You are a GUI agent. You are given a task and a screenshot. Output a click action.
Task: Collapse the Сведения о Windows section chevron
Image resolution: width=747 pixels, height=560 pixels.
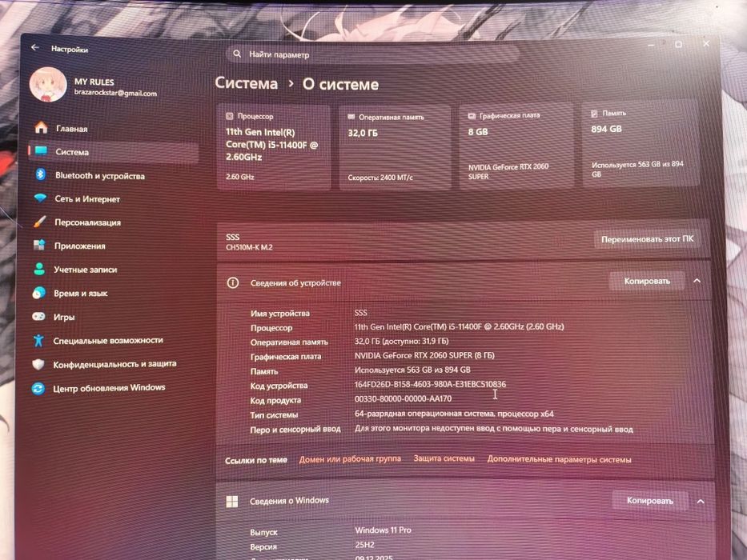pos(701,501)
